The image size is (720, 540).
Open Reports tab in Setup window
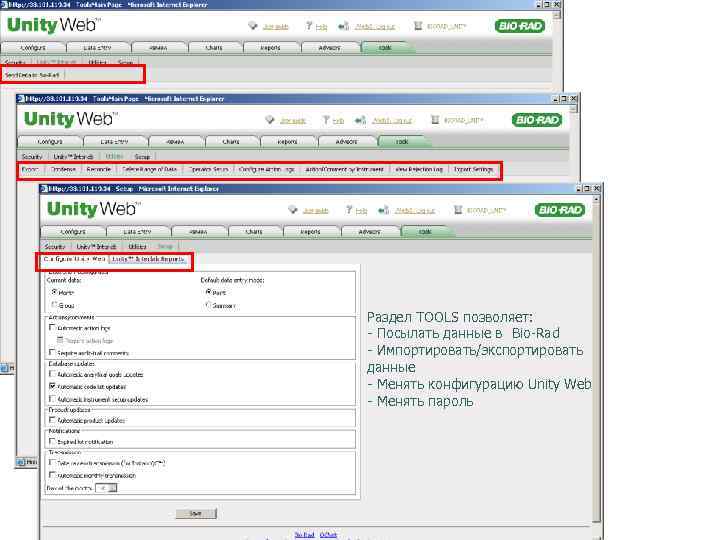(311, 232)
